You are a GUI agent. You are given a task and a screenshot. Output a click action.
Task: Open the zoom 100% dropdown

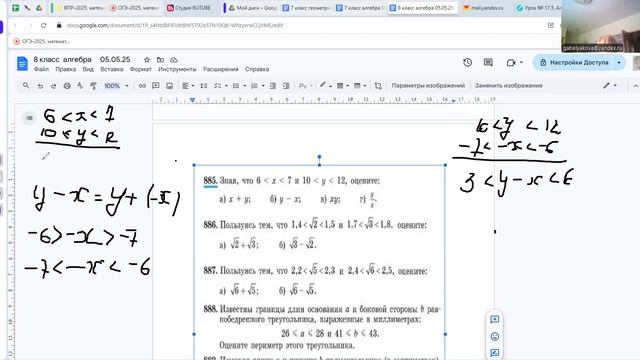coord(116,86)
